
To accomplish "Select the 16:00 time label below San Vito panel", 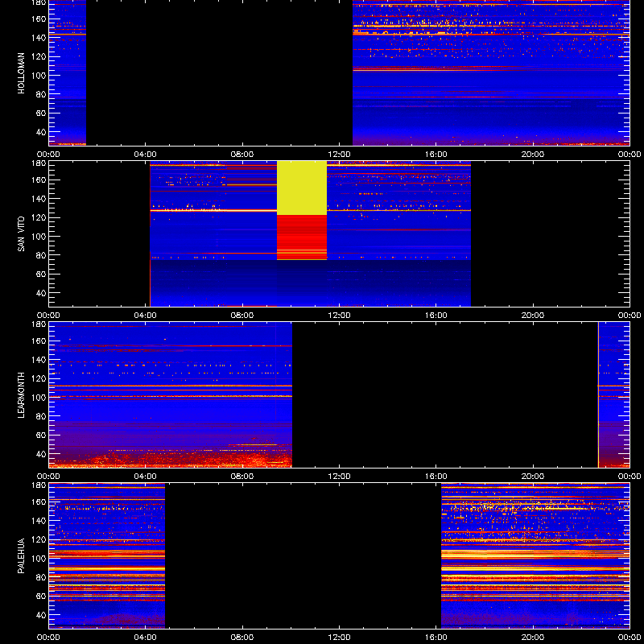I will [x=436, y=316].
